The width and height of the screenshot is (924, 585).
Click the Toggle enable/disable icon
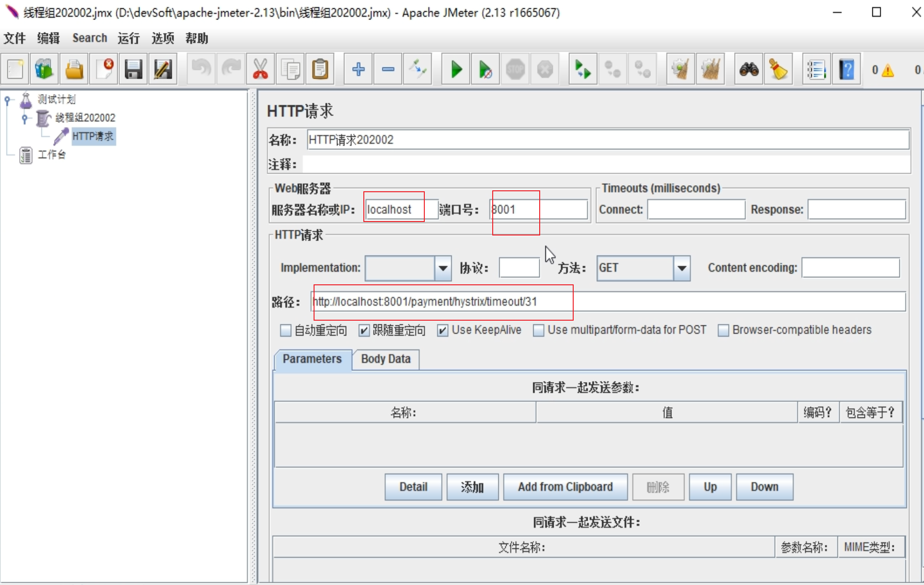418,70
